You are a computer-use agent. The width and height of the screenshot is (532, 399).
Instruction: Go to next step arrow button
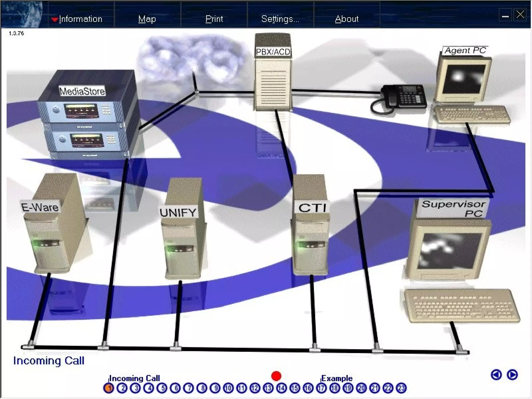click(512, 375)
